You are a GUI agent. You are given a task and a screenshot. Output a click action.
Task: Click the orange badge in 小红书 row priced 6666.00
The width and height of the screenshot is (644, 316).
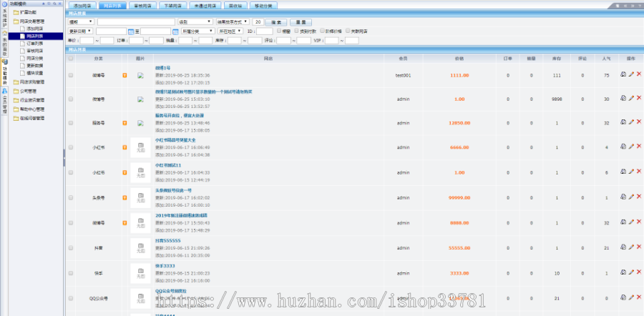[x=123, y=148]
